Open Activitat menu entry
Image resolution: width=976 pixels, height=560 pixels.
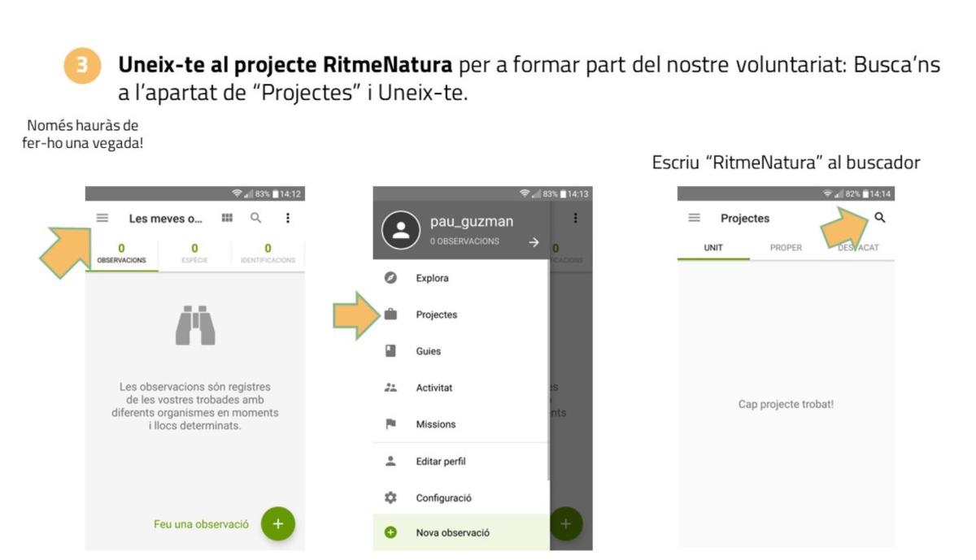434,388
